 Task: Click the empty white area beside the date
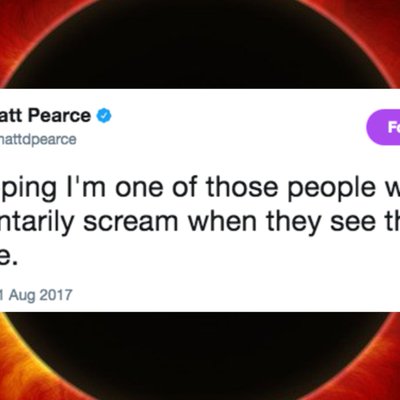pos(233,295)
